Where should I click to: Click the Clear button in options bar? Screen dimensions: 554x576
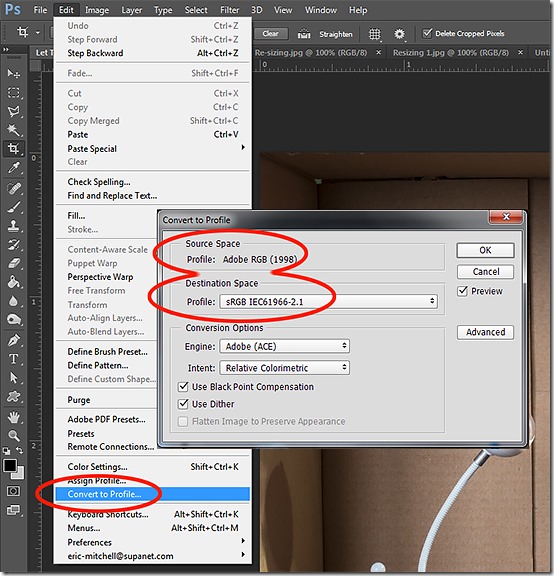[270, 34]
